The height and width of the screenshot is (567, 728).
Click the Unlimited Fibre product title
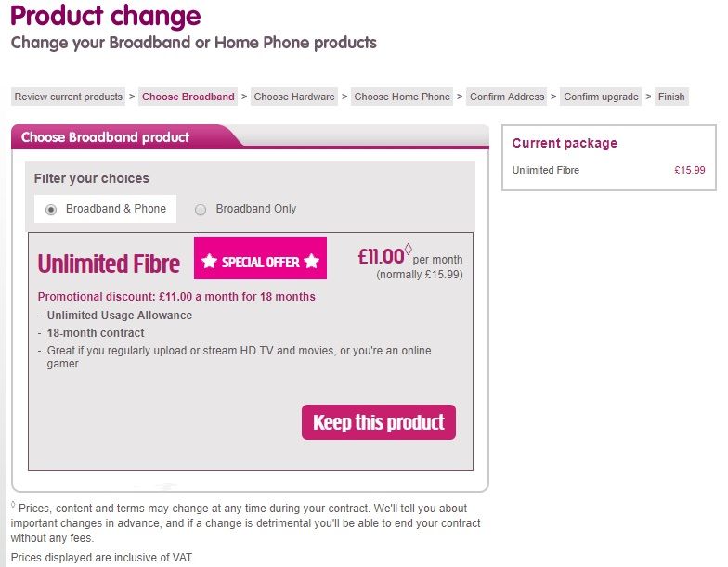[x=109, y=264]
